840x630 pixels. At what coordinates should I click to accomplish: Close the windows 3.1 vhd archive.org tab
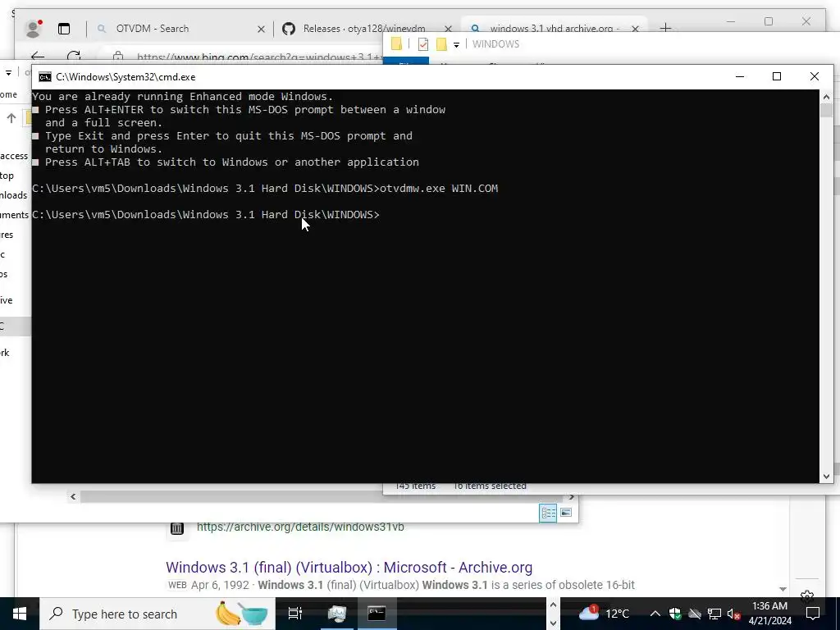pyautogui.click(x=635, y=29)
